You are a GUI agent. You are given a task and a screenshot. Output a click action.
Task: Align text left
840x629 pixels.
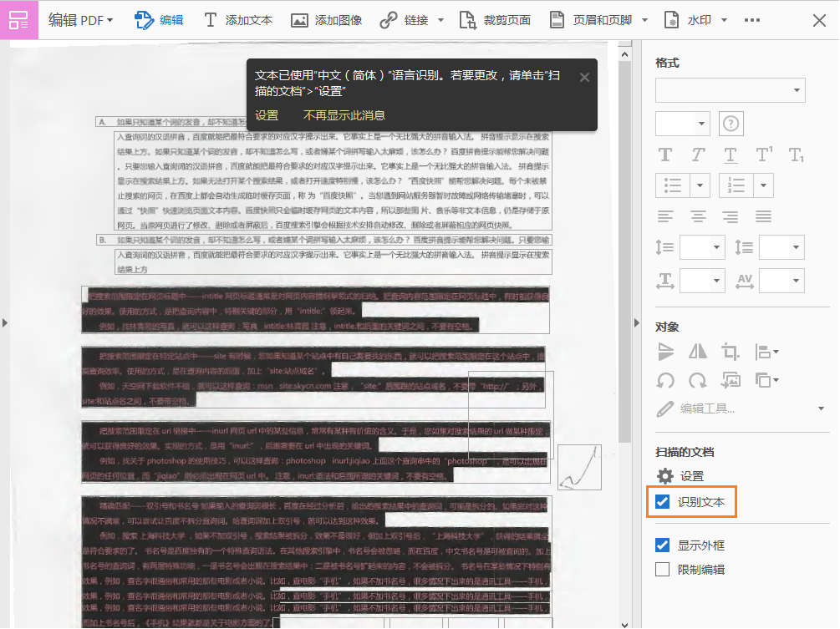coord(665,216)
